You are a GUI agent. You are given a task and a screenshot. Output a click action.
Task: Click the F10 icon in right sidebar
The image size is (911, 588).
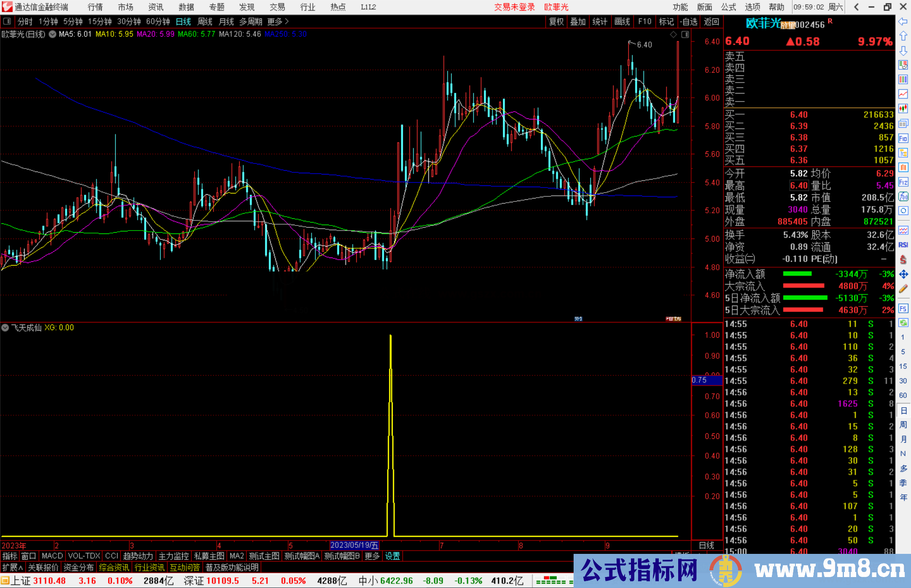[903, 138]
